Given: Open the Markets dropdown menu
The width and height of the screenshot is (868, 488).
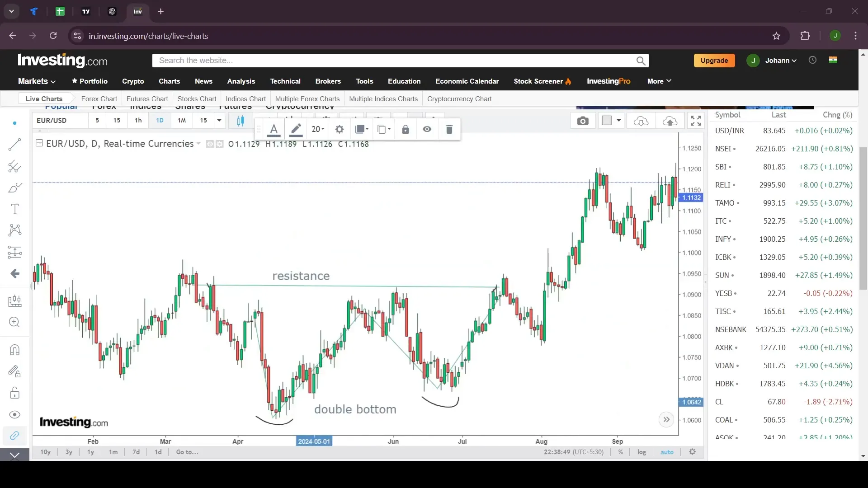Looking at the screenshot, I should pos(37,81).
